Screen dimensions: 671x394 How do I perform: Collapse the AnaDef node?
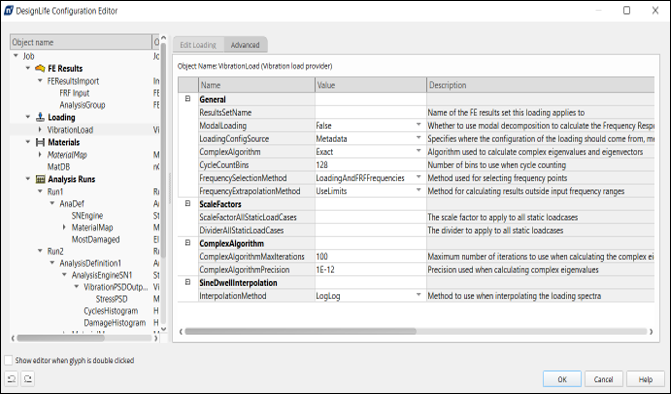tap(52, 204)
